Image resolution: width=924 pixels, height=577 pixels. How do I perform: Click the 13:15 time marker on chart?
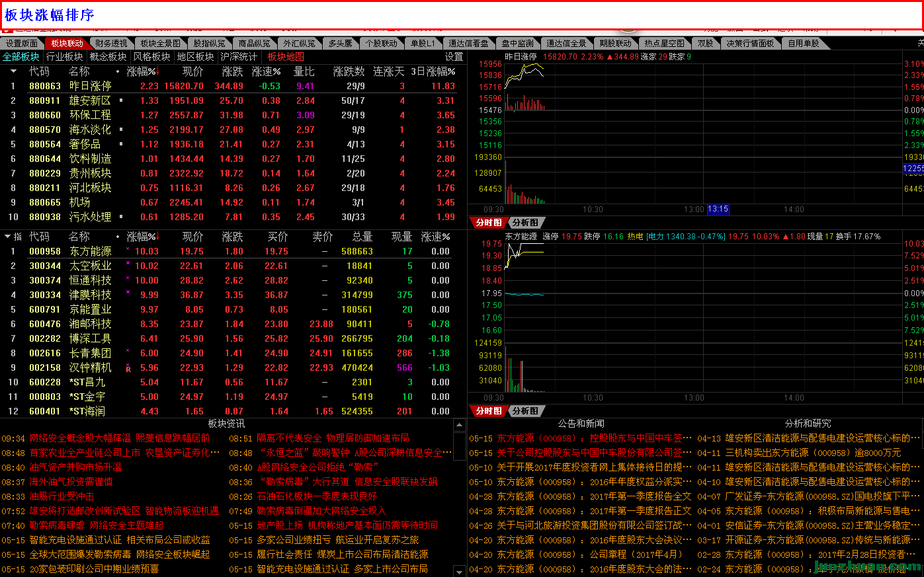pos(718,210)
